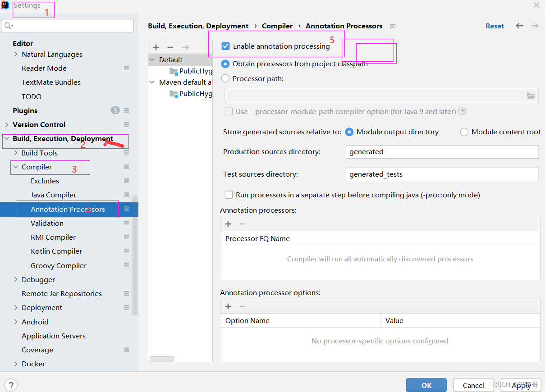
Task: Click the plus icon to create a new profile
Action: point(156,46)
